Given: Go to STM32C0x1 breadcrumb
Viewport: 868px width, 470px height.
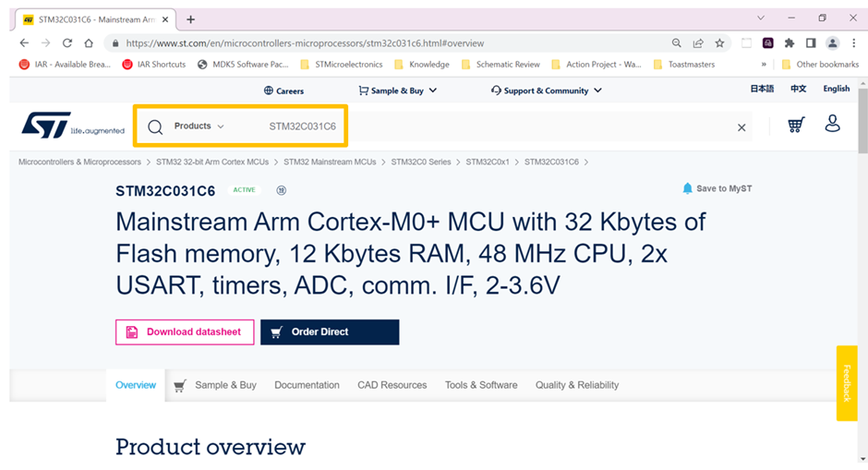Looking at the screenshot, I should [488, 163].
